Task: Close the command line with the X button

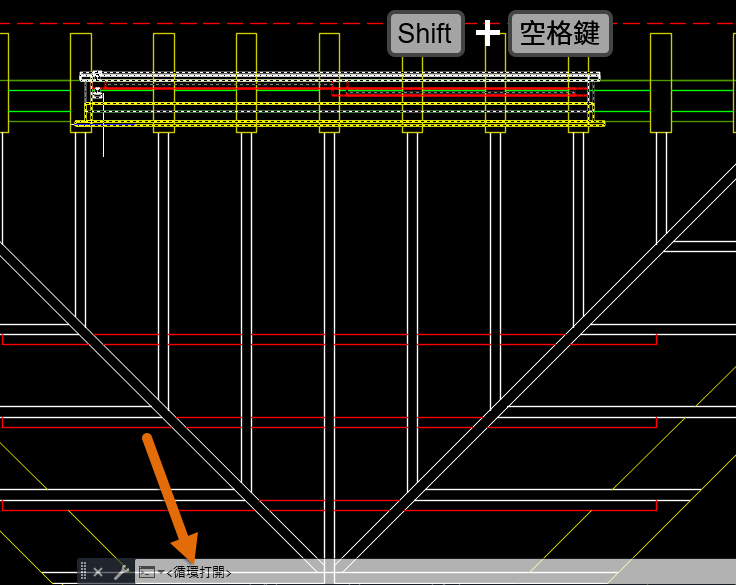Action: [x=98, y=572]
